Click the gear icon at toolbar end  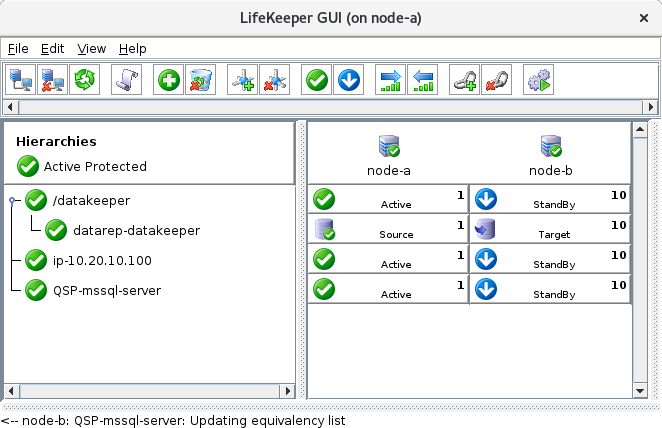539,80
